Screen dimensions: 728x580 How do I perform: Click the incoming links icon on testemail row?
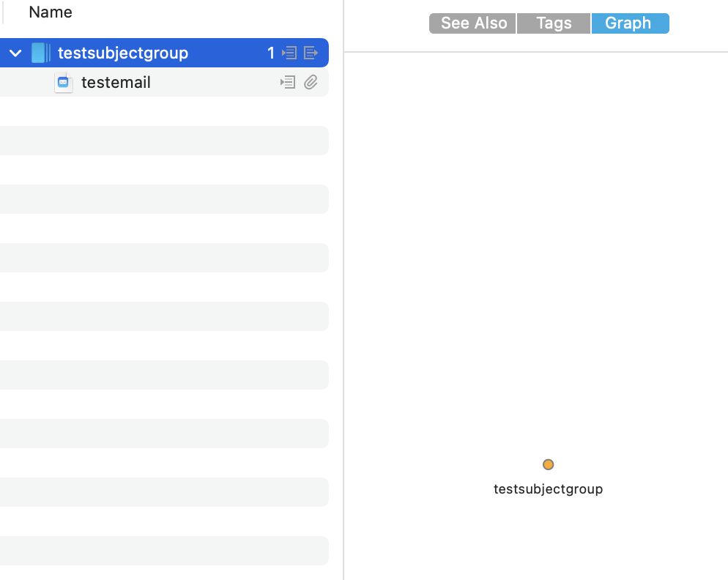288,83
